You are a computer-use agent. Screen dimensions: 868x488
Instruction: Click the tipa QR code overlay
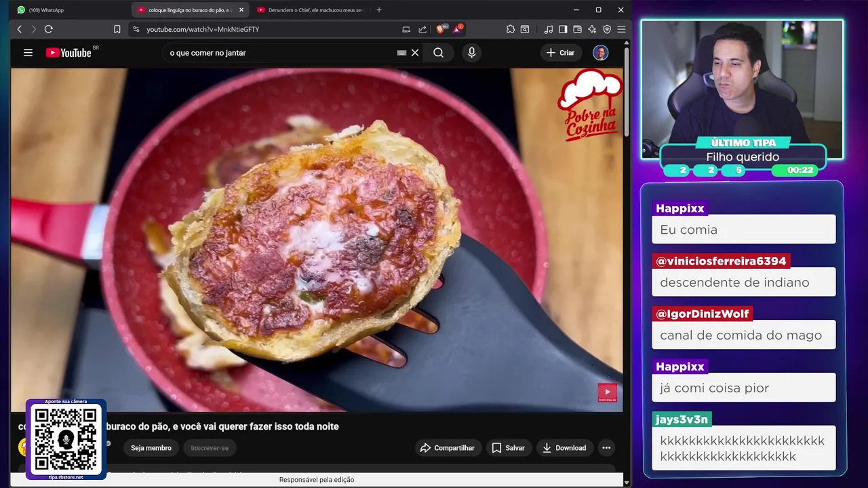(66, 439)
